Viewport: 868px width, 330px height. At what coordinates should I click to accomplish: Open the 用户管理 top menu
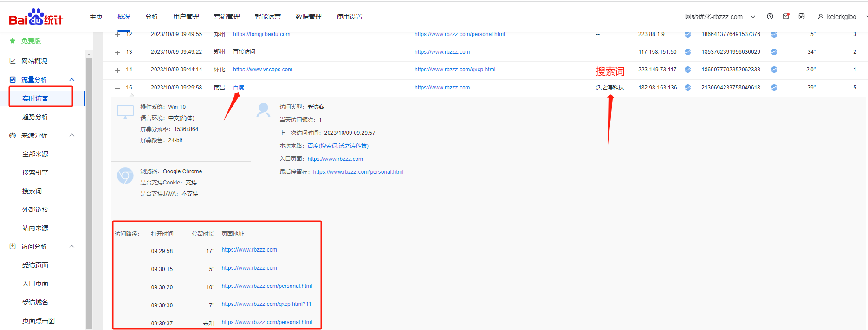186,17
